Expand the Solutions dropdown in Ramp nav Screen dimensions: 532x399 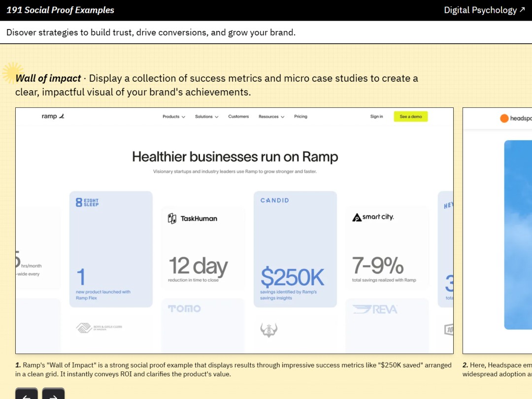click(x=206, y=116)
